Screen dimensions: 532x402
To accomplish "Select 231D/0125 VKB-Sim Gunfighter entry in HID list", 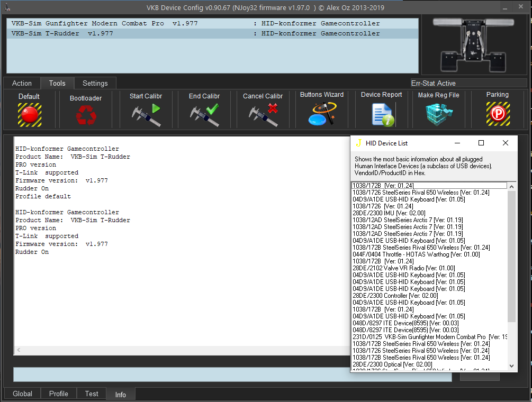I will 429,336.
